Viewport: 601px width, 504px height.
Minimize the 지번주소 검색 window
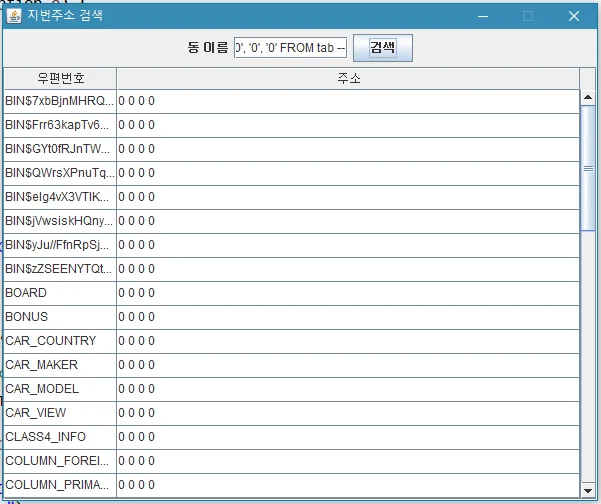[x=483, y=16]
